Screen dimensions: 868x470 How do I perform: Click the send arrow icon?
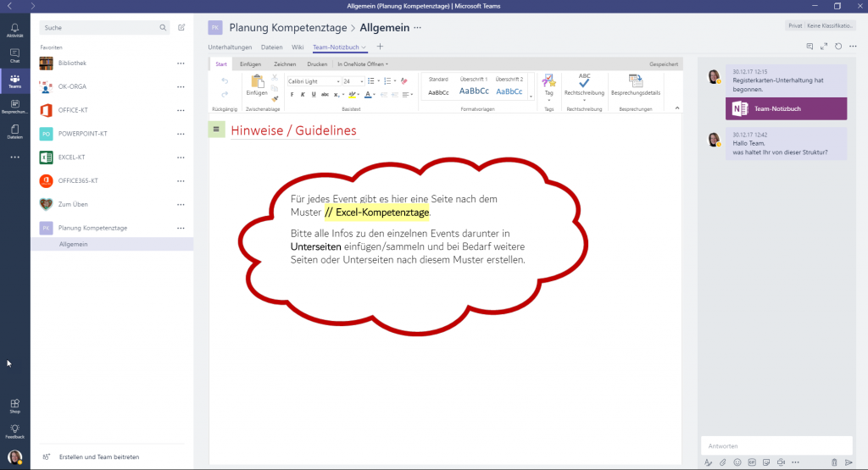point(849,462)
